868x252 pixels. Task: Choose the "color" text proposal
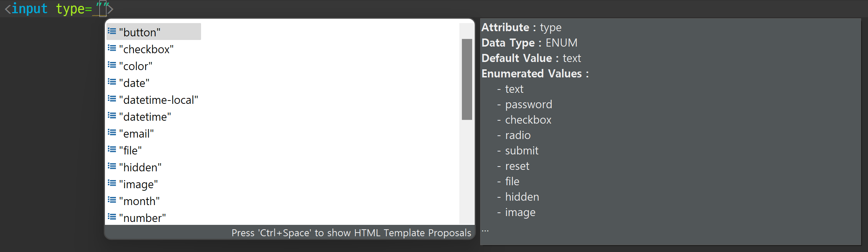(136, 66)
